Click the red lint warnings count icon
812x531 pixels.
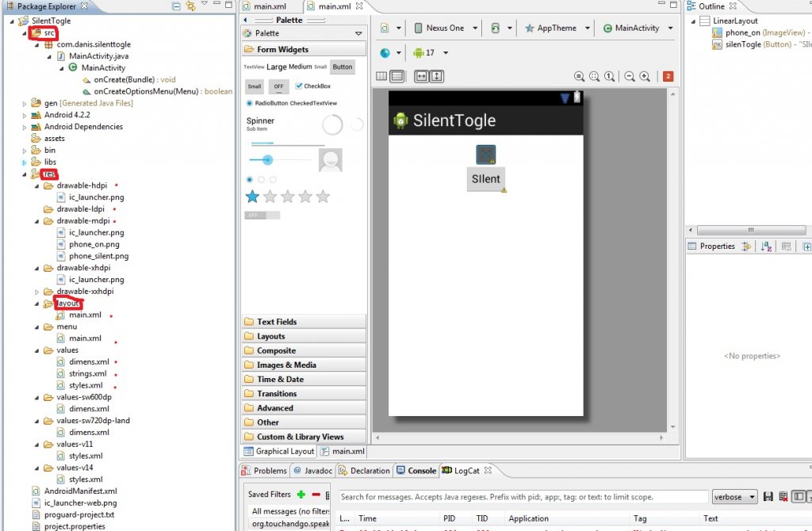pos(668,76)
